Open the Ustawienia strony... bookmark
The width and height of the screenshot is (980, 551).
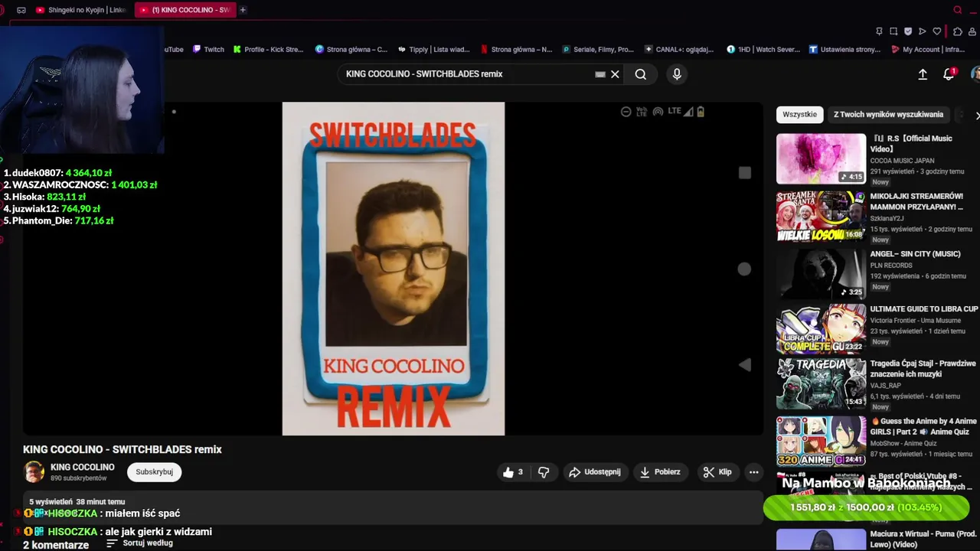[845, 50]
